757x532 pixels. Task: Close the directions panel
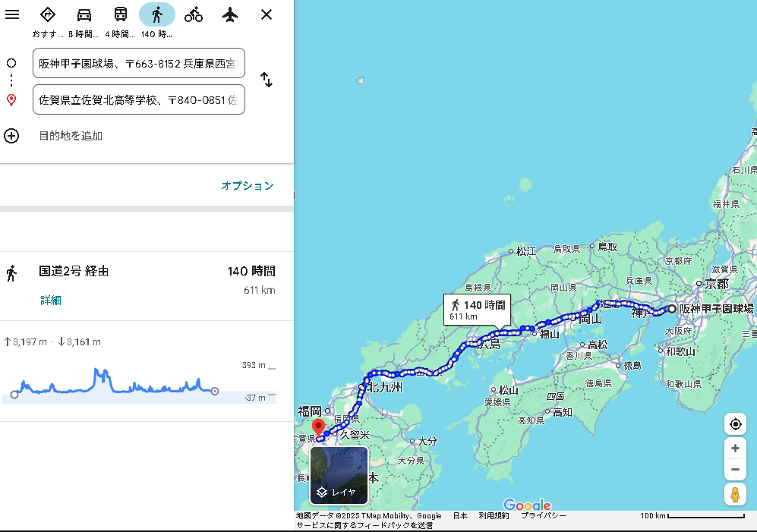(x=267, y=14)
